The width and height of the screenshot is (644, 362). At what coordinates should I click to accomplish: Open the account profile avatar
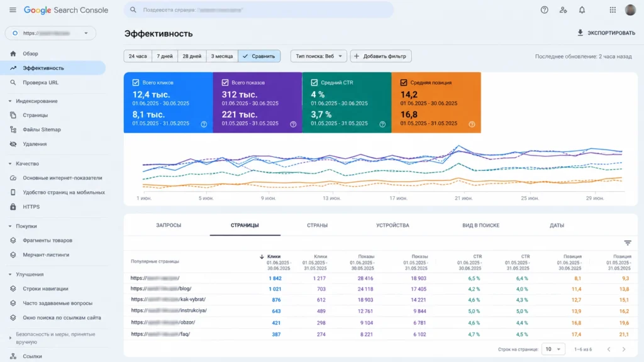(x=630, y=10)
